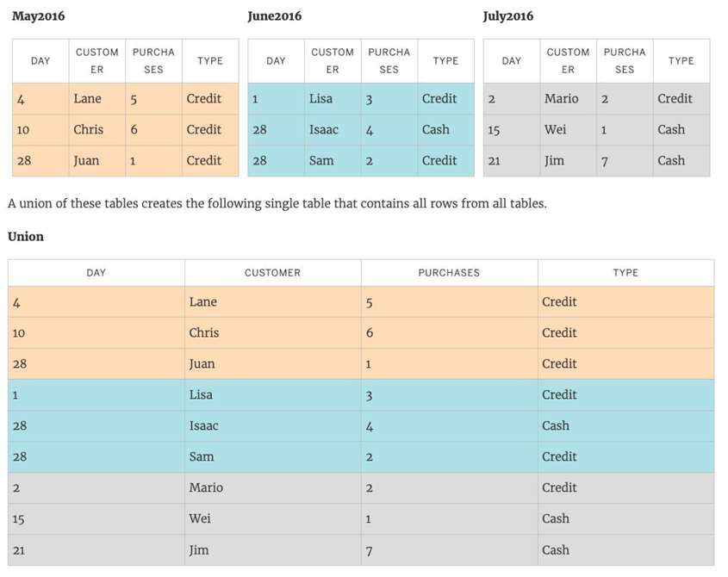The width and height of the screenshot is (728, 577).
Task: Select the Lane cell in May2016 table
Action: click(88, 99)
